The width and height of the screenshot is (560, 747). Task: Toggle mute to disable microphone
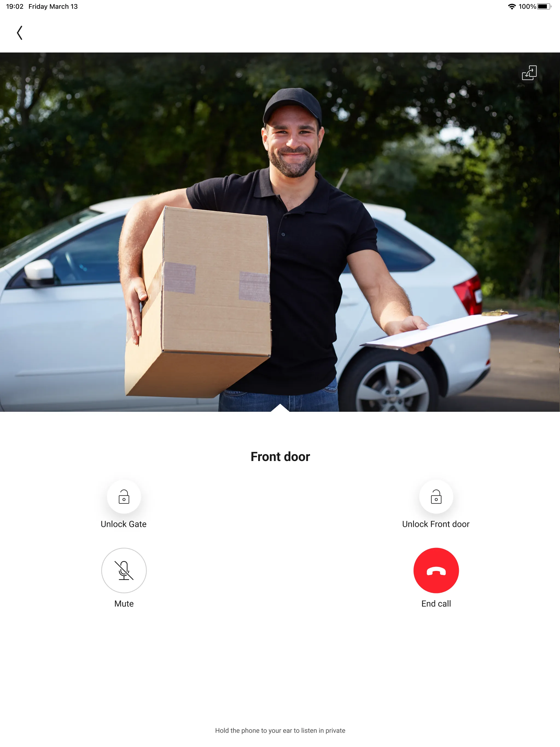click(124, 570)
